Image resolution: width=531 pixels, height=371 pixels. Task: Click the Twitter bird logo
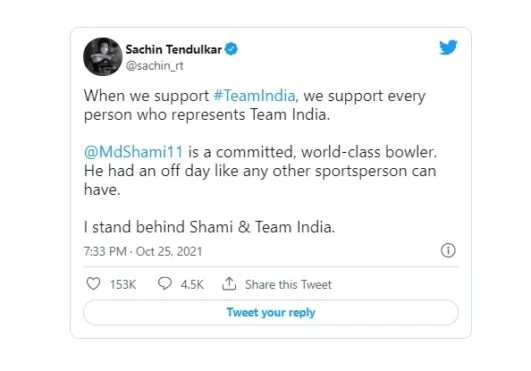(448, 47)
